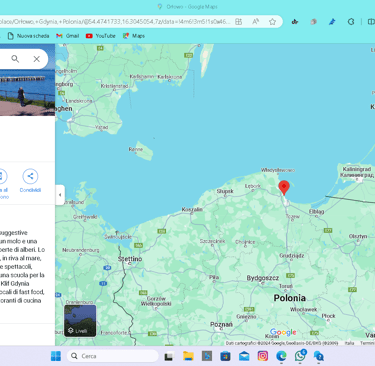Click the Słupsk town label
This screenshot has width=375, height=366.
pos(225,191)
